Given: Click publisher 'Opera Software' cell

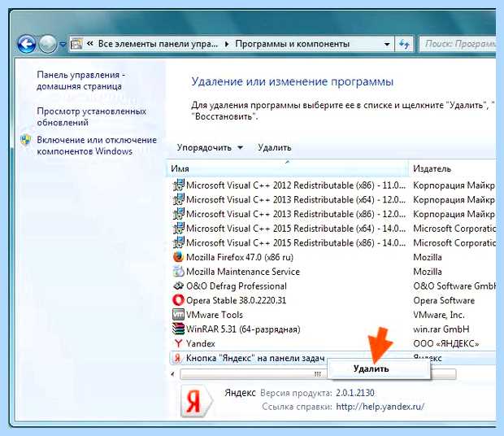Looking at the screenshot, I should pyautogui.click(x=444, y=300).
